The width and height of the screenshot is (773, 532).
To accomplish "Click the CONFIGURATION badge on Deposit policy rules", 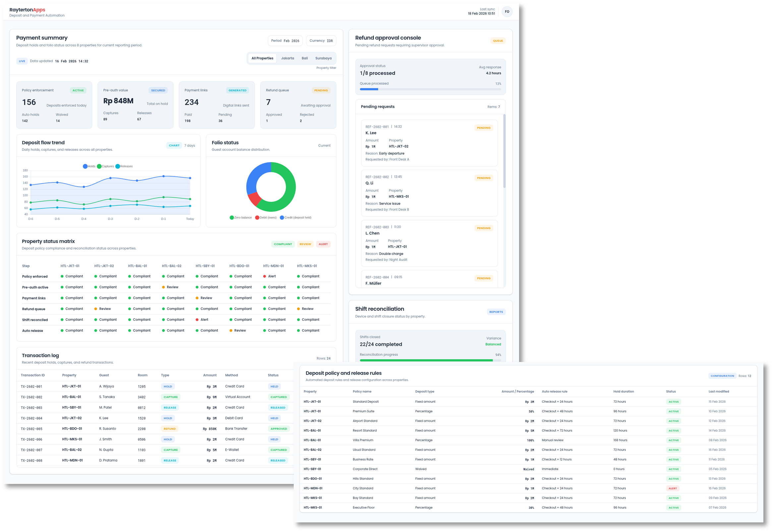I will (722, 376).
